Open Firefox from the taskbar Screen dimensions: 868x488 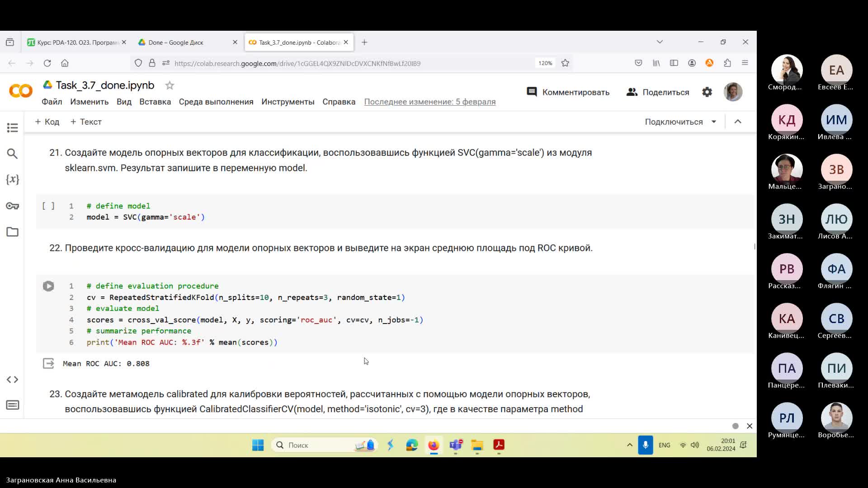point(434,445)
